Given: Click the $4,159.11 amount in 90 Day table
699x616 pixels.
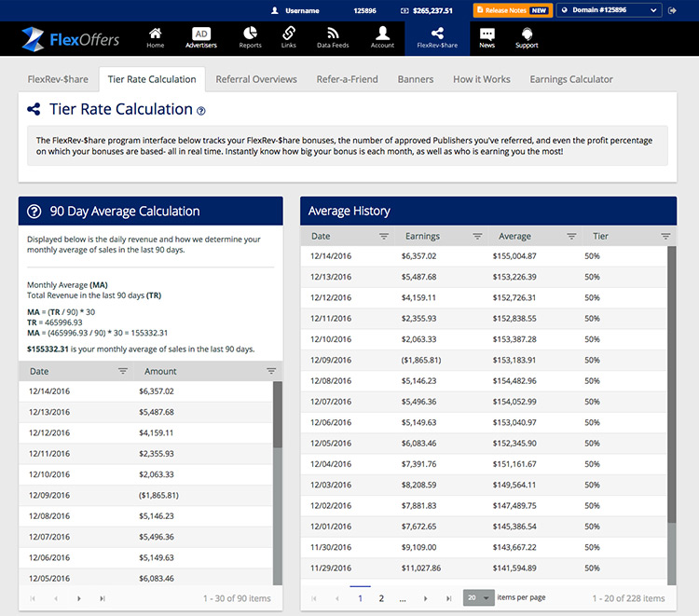Looking at the screenshot, I should click(156, 432).
